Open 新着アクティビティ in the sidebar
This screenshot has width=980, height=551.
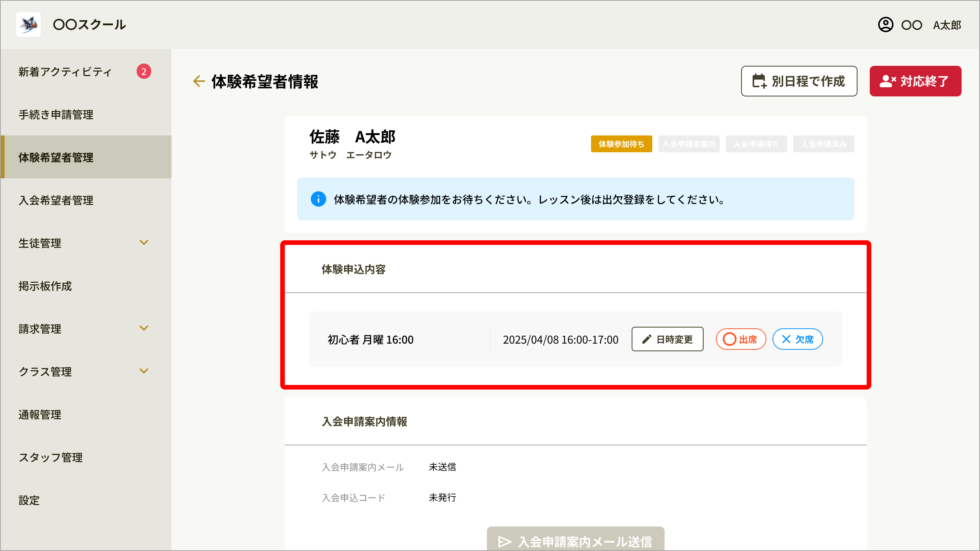(86, 71)
